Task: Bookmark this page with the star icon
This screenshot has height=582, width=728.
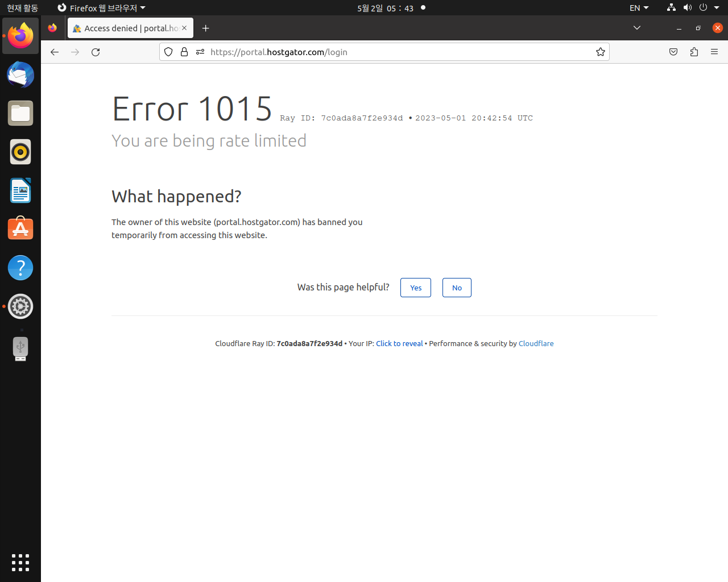Action: [600, 52]
